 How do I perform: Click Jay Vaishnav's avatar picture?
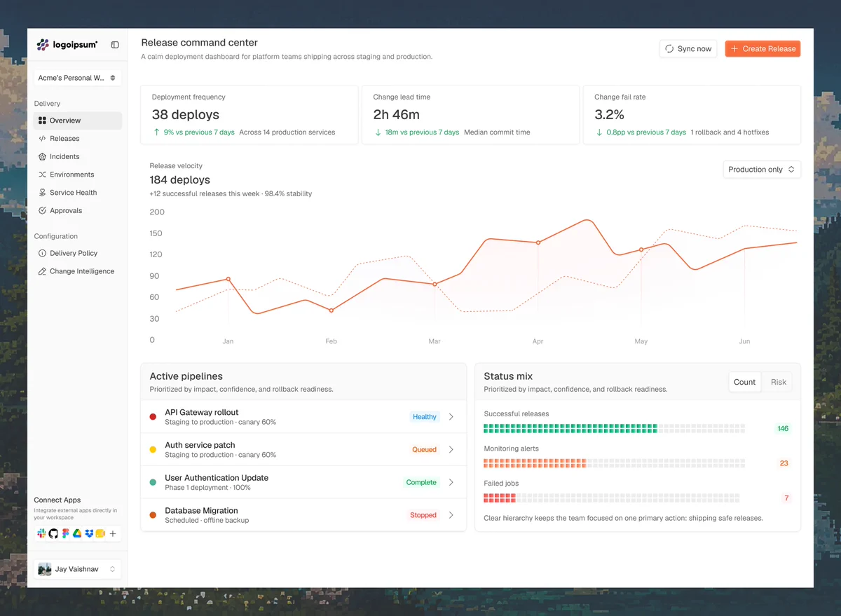click(45, 569)
